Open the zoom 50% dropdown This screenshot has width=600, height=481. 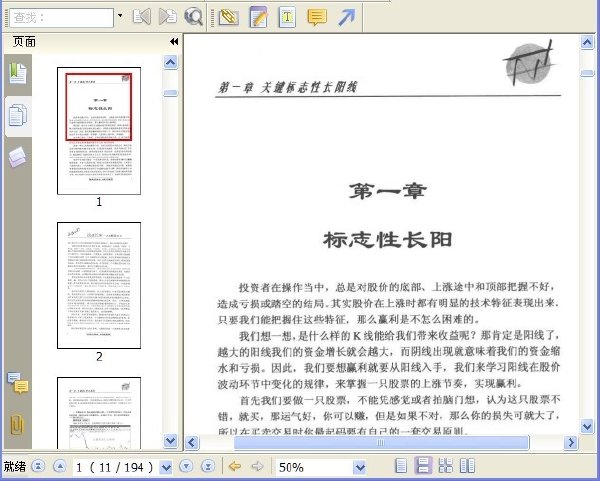(x=359, y=467)
